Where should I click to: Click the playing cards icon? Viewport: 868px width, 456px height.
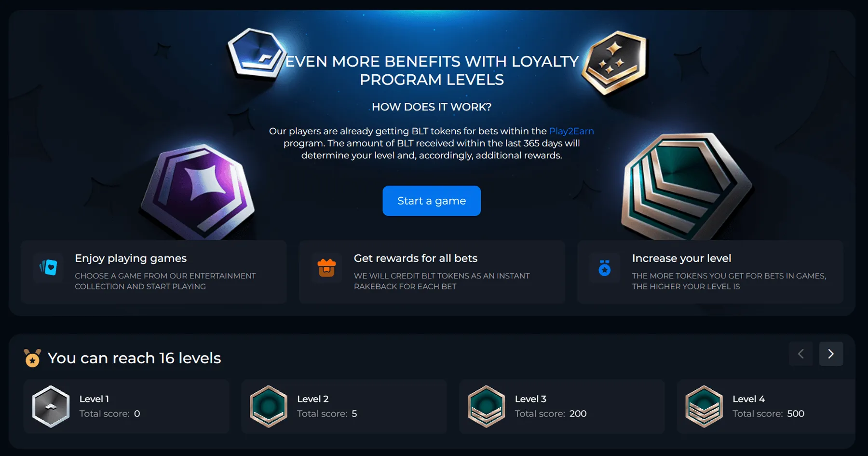tap(48, 267)
